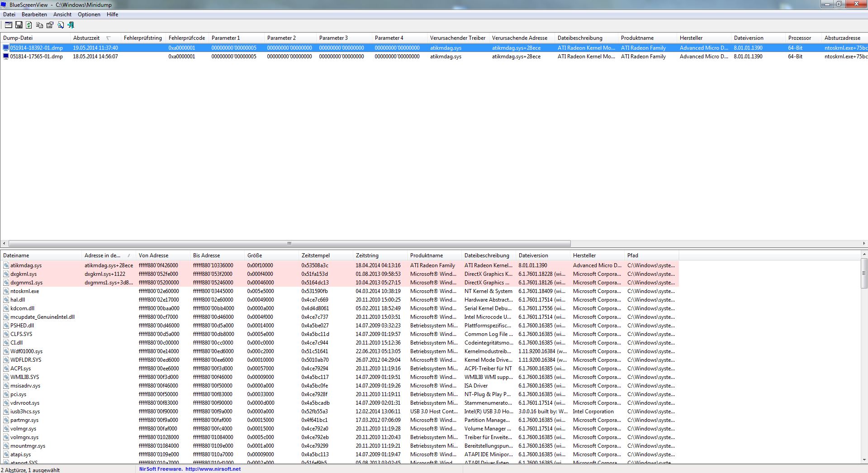Viewport: 868px width, 473px height.
Task: Click the atikmdag.sys file icon
Action: pos(6,265)
